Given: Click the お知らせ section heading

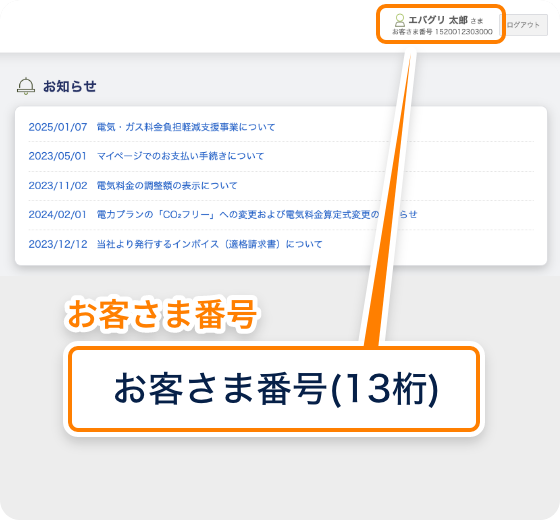Looking at the screenshot, I should [70, 86].
